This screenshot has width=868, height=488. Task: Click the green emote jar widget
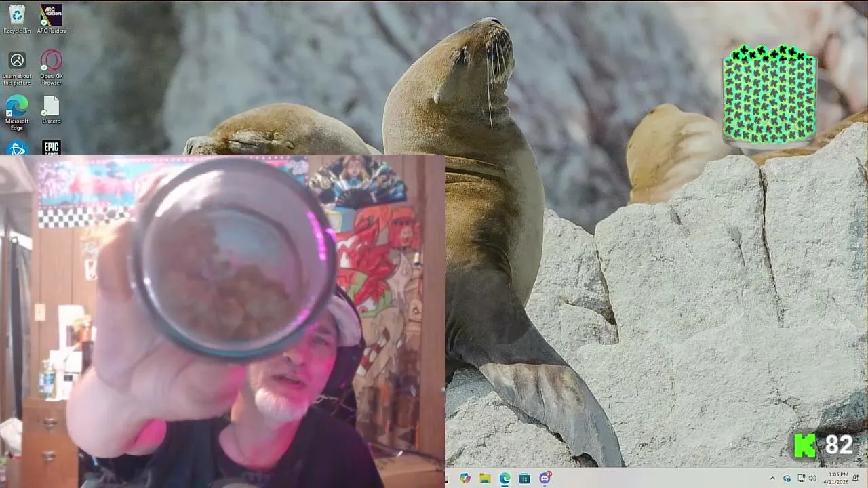(x=769, y=97)
